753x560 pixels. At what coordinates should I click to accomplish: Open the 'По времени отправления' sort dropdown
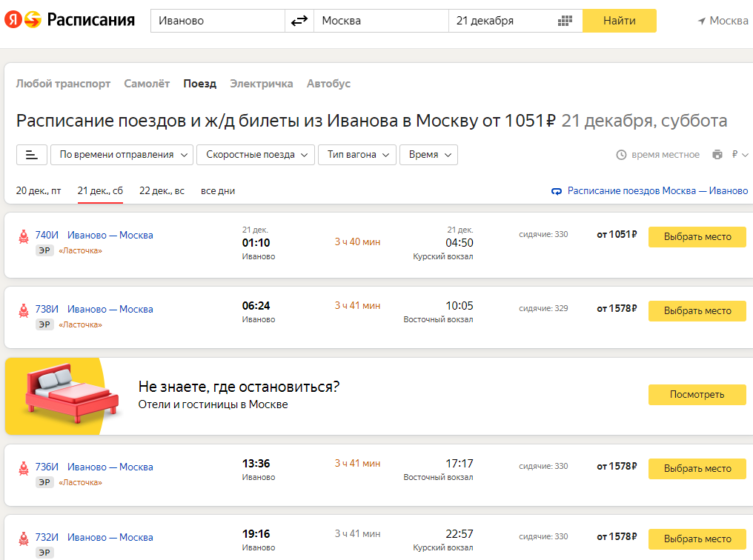[122, 155]
